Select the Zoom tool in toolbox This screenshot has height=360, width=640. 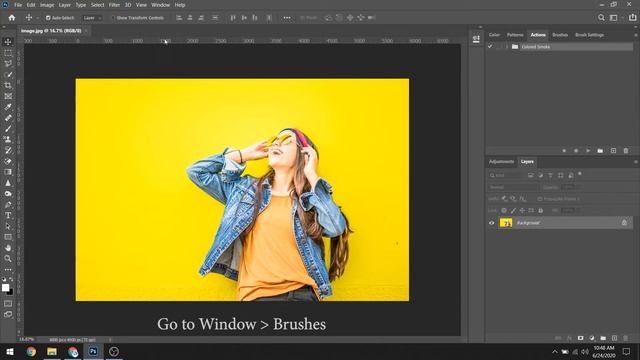click(x=8, y=258)
